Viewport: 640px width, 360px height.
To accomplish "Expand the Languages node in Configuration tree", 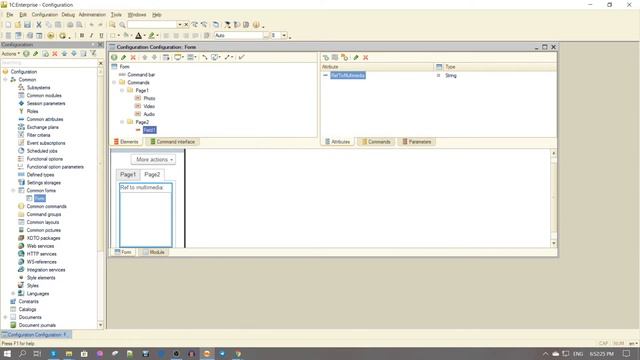I will pos(13,293).
